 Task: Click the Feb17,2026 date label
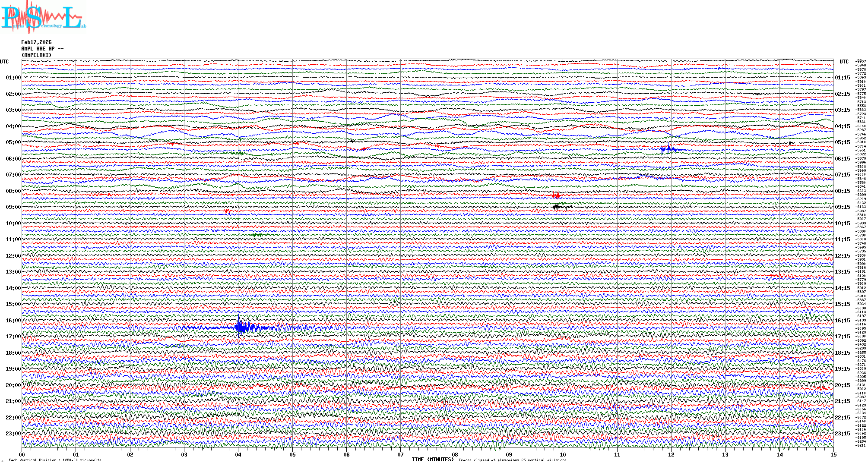36,42
